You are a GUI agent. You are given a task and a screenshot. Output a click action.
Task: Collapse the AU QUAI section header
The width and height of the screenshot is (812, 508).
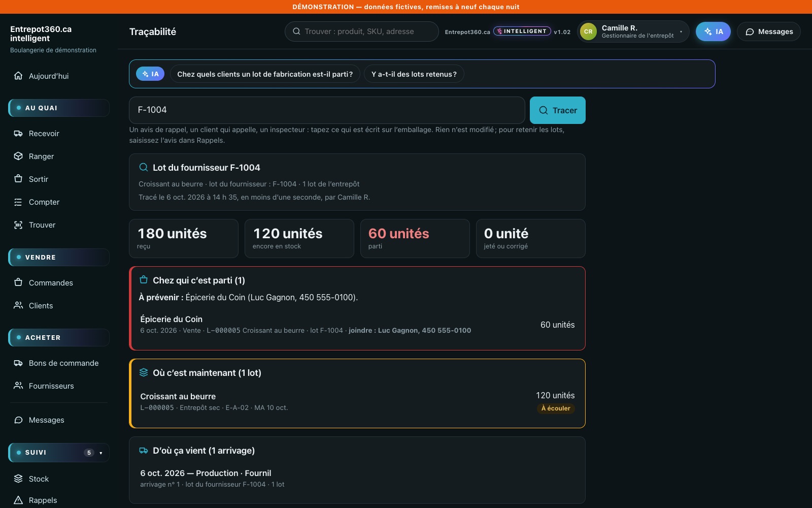click(x=59, y=108)
